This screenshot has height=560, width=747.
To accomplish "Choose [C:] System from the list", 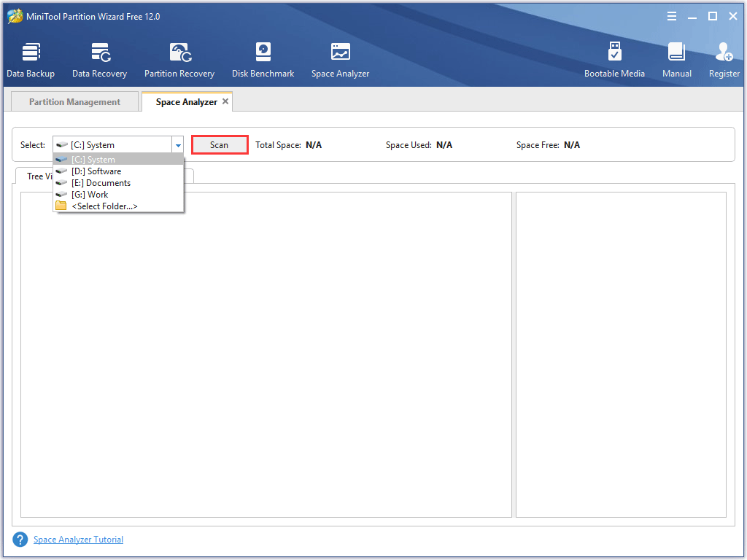I will click(118, 160).
